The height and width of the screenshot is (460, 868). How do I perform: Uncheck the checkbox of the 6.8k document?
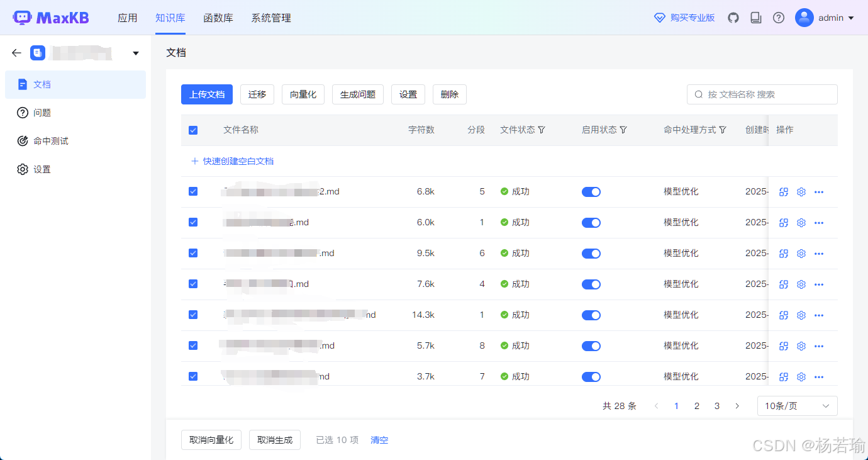coord(193,191)
